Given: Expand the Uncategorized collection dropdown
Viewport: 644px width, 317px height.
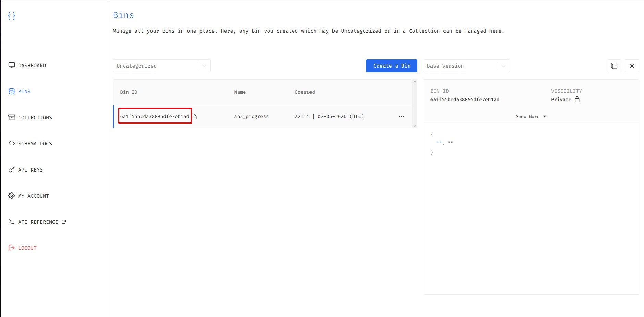Looking at the screenshot, I should pos(162,66).
